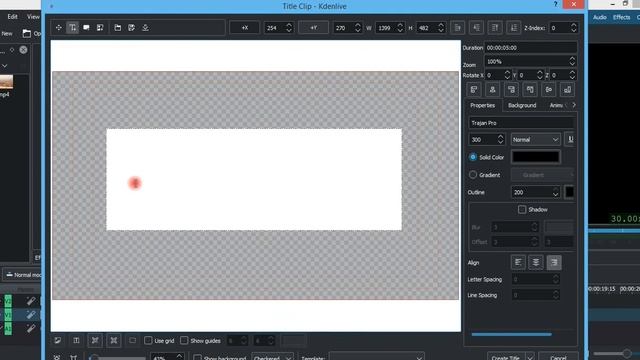The width and height of the screenshot is (640, 360).
Task: Open the solid text color swatch
Action: 536,157
